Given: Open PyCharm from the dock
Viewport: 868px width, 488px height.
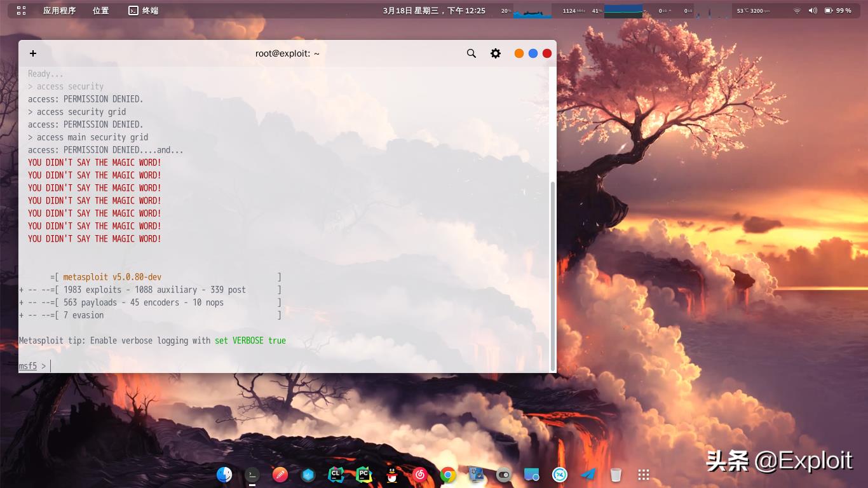Looking at the screenshot, I should (363, 475).
